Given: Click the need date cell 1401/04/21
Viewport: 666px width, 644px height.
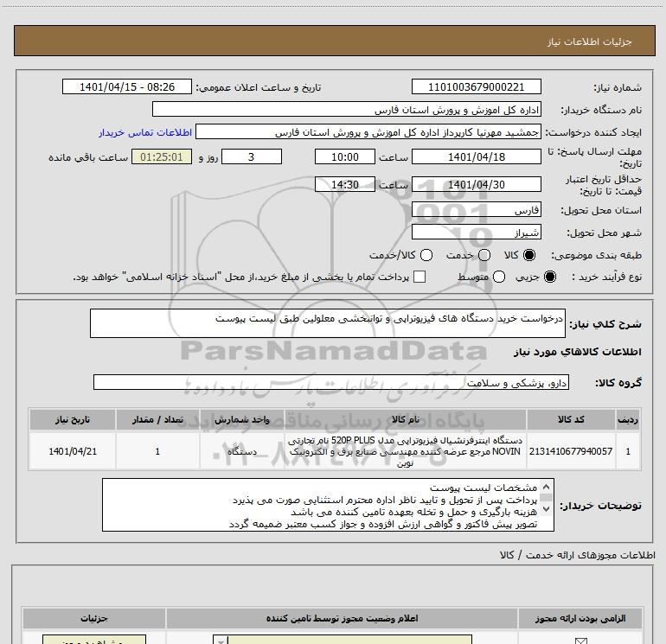Looking at the screenshot, I should (x=73, y=451).
